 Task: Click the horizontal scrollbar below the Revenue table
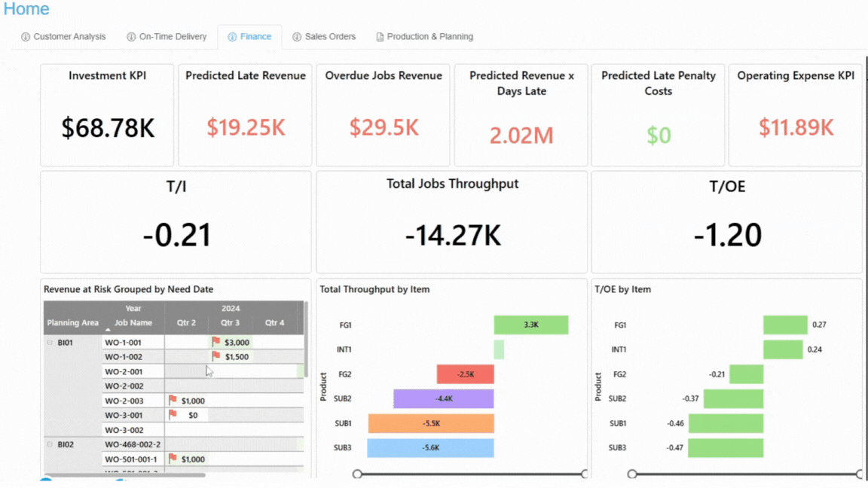(x=125, y=475)
